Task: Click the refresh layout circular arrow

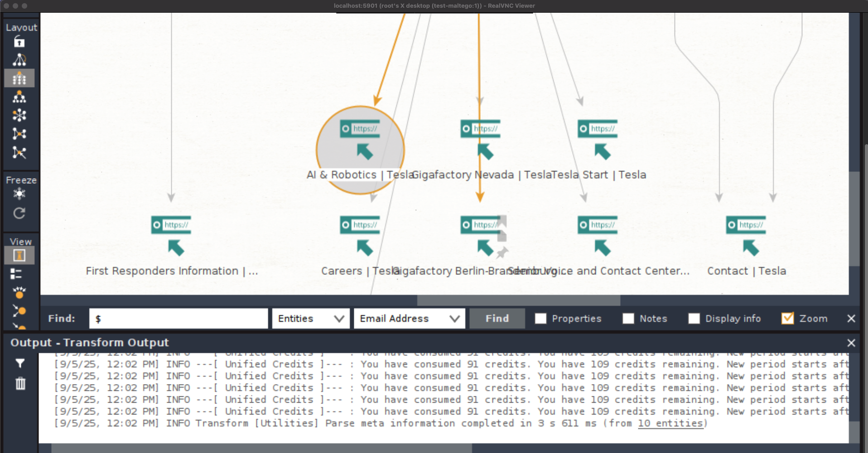Action: click(19, 213)
